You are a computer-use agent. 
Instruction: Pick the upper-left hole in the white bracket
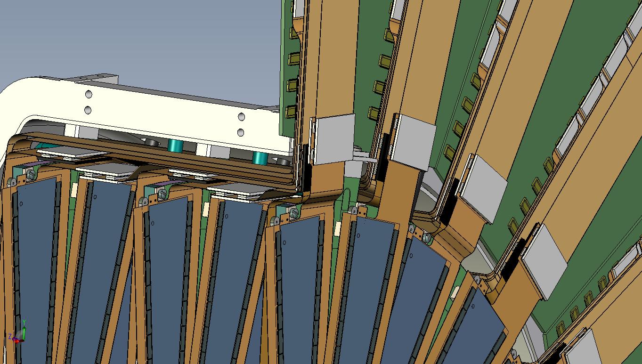(89, 95)
